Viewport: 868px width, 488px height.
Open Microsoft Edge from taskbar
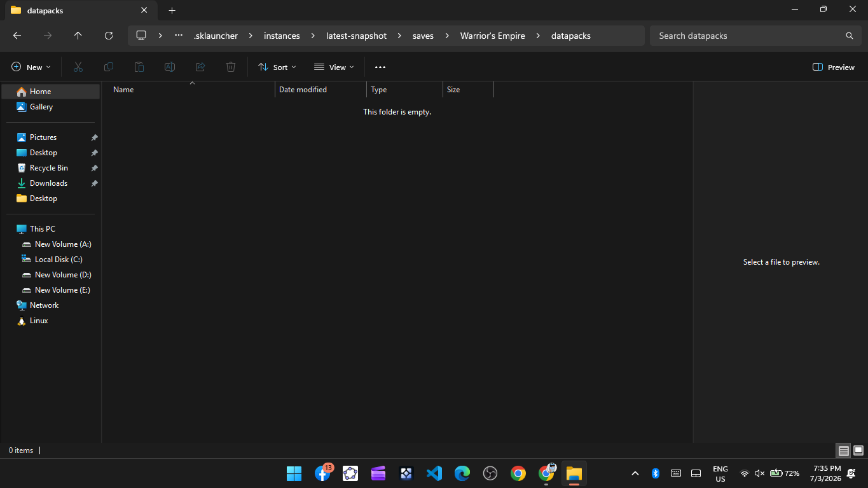[x=462, y=473]
